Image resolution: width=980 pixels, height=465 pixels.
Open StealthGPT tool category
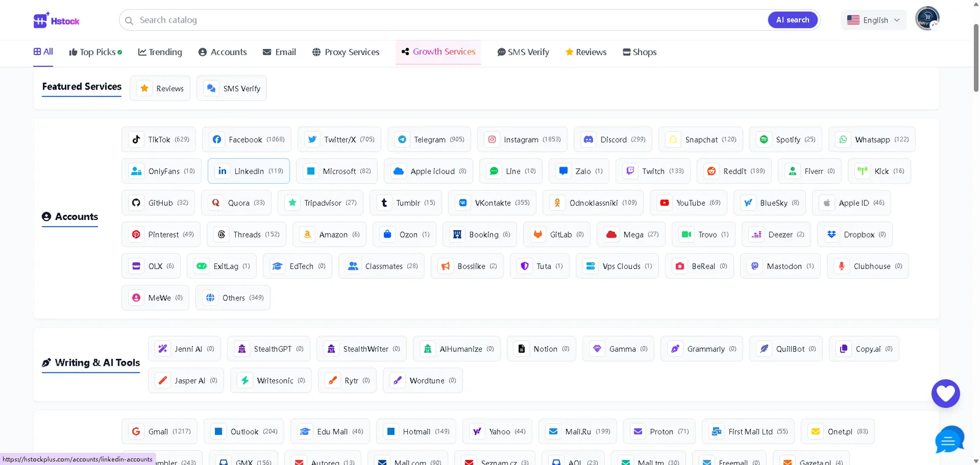pos(269,349)
